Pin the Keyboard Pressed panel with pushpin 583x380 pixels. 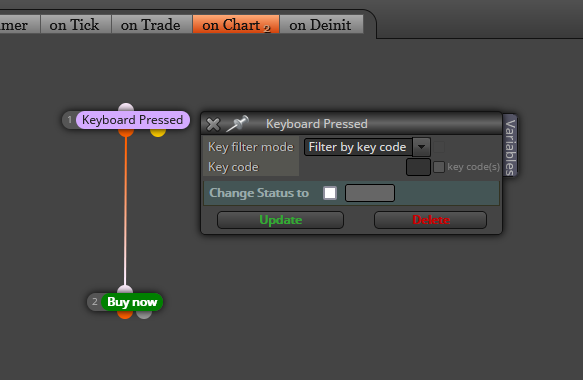[237, 123]
